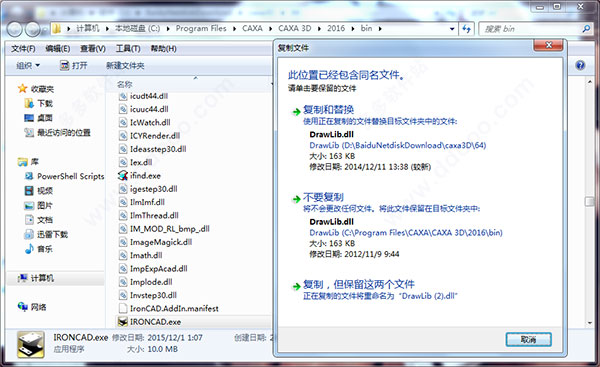
Task: Select file IcWatch.dll
Action: pyautogui.click(x=150, y=122)
